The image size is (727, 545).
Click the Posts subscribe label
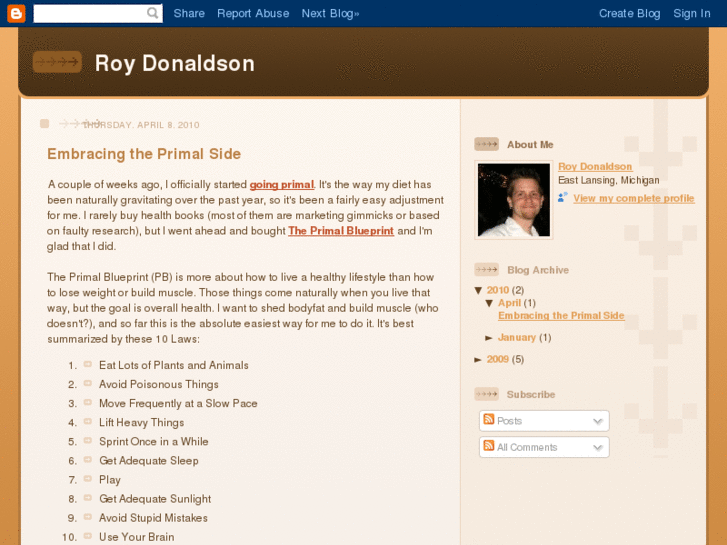click(x=510, y=421)
